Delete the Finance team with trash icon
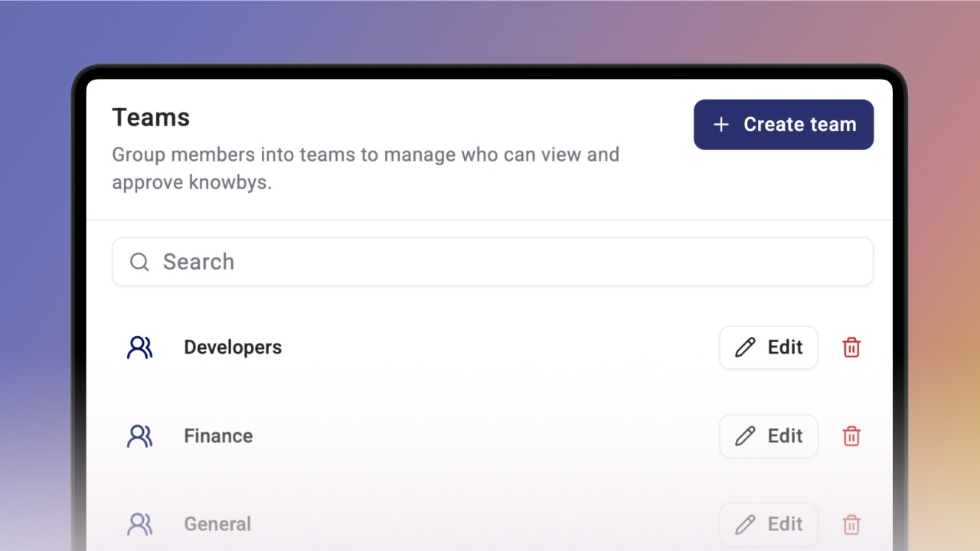The image size is (980, 551). (851, 436)
